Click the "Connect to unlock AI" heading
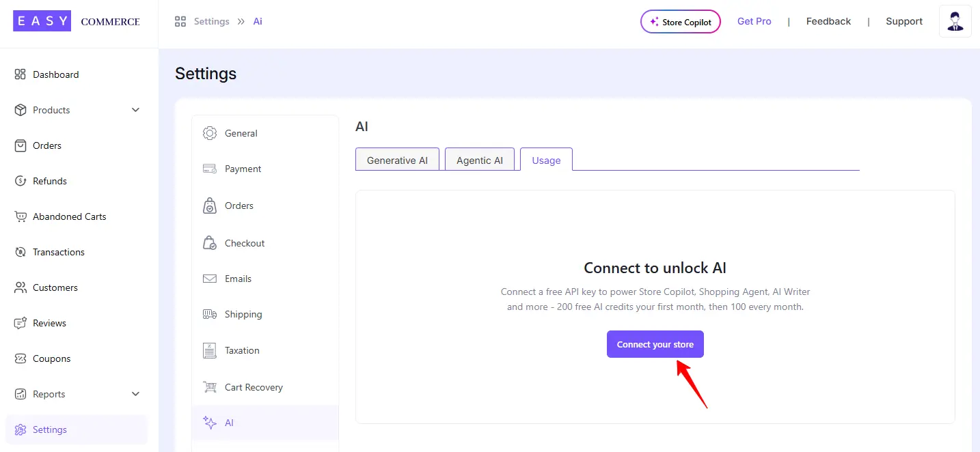The width and height of the screenshot is (980, 452). (x=655, y=268)
